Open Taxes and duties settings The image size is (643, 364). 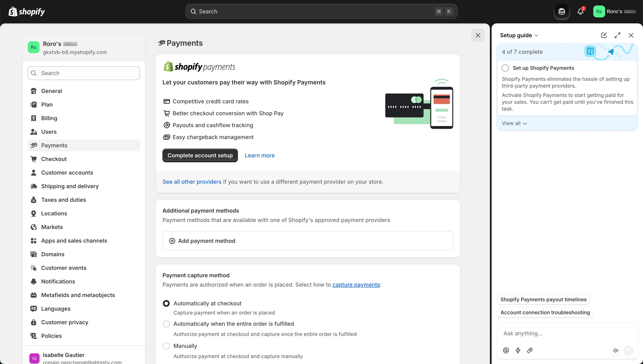pyautogui.click(x=63, y=200)
